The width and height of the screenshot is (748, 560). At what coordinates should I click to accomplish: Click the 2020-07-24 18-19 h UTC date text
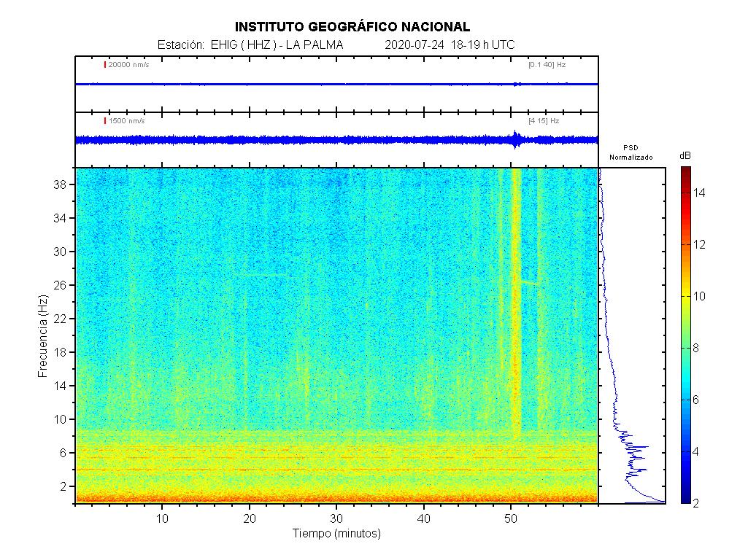(x=449, y=45)
